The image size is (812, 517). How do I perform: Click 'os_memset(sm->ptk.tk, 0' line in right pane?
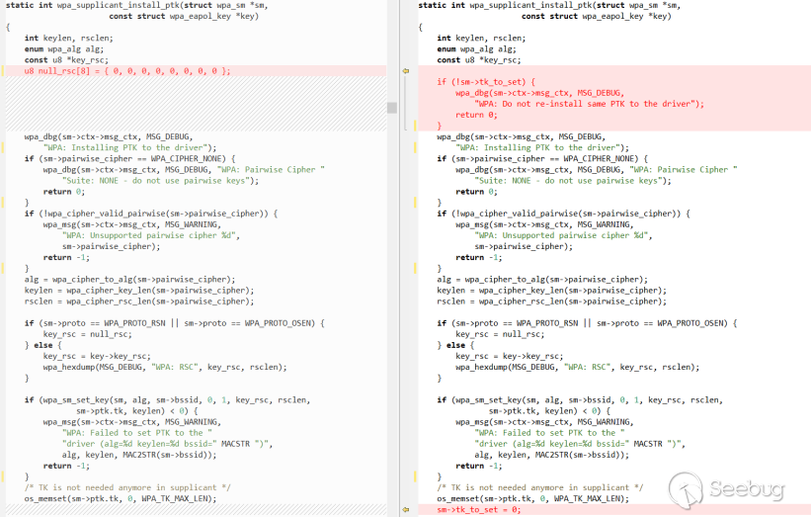(532, 499)
